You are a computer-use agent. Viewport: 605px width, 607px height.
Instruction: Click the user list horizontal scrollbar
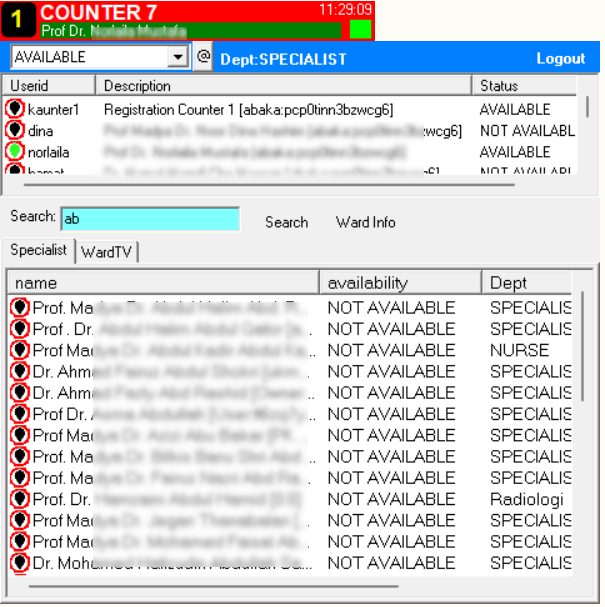point(269,185)
